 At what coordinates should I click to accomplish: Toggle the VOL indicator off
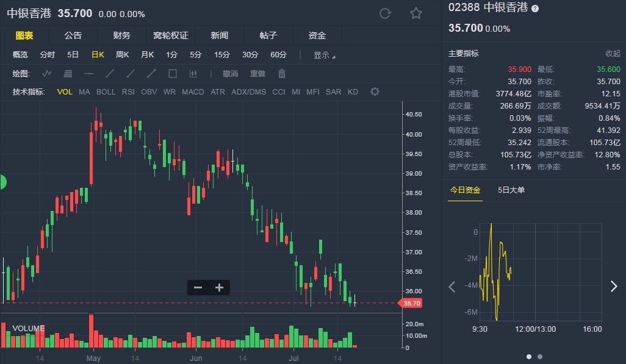(x=65, y=92)
